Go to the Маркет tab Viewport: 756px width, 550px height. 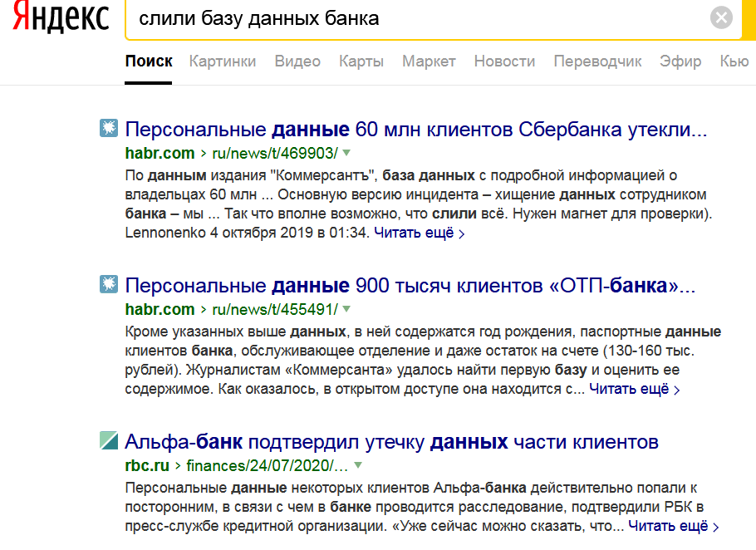429,61
